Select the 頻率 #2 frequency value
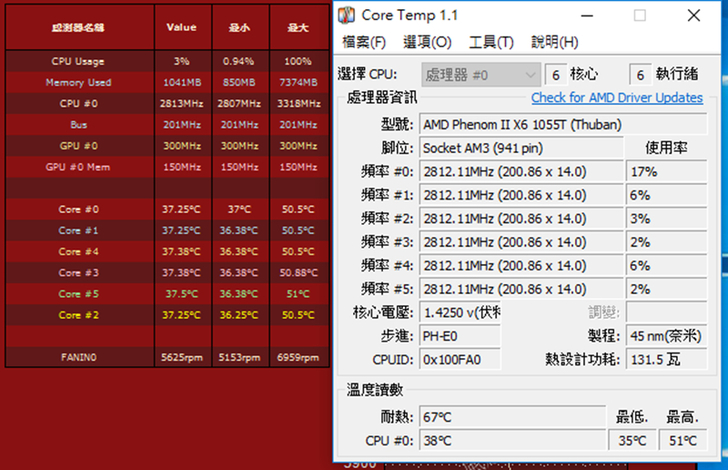The height and width of the screenshot is (470, 728). coord(521,219)
